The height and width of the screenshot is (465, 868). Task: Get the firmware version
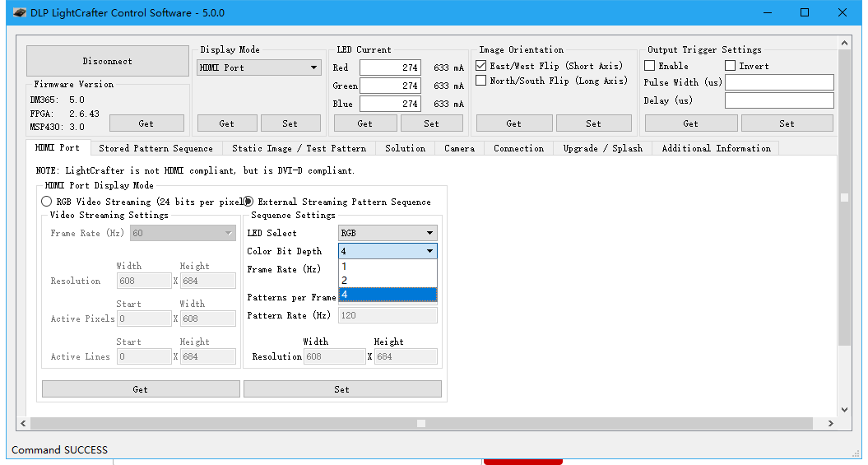(x=146, y=123)
